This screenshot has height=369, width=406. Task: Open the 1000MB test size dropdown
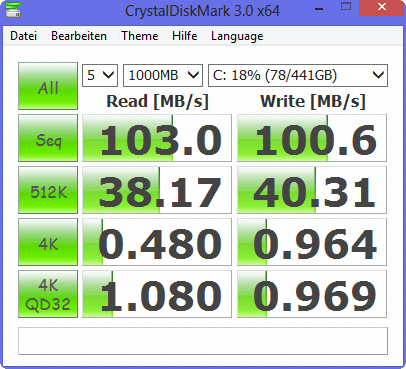pos(163,75)
